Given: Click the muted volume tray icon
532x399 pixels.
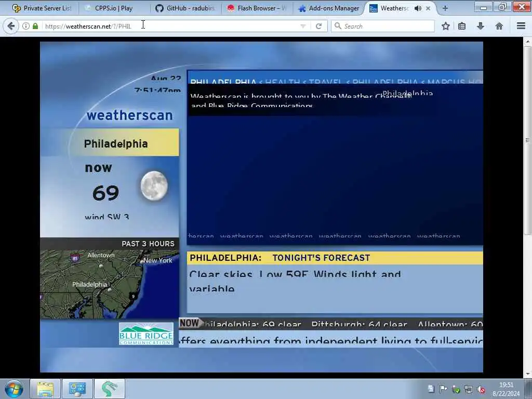Looking at the screenshot, I should coord(481,389).
